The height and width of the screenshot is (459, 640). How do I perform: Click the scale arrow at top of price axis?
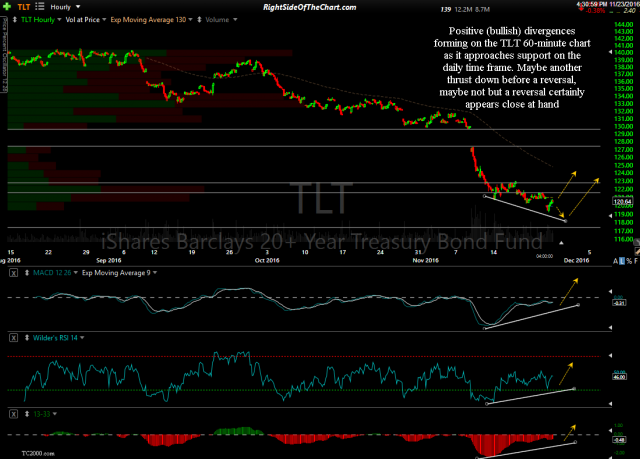(611, 52)
